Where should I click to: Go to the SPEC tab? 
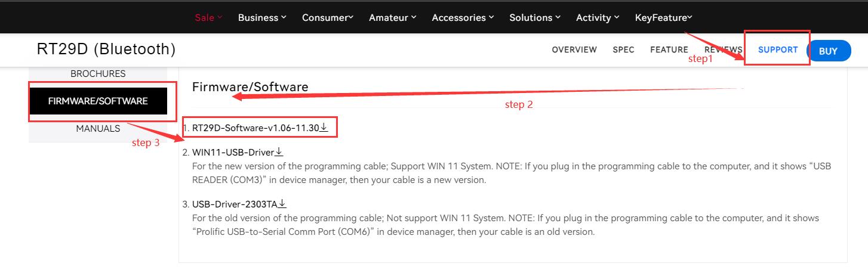623,50
